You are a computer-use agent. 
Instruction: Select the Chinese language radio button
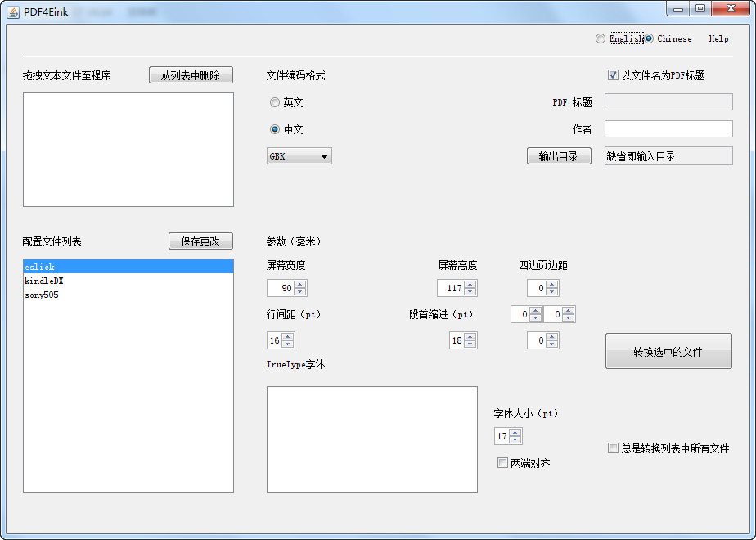pyautogui.click(x=650, y=38)
